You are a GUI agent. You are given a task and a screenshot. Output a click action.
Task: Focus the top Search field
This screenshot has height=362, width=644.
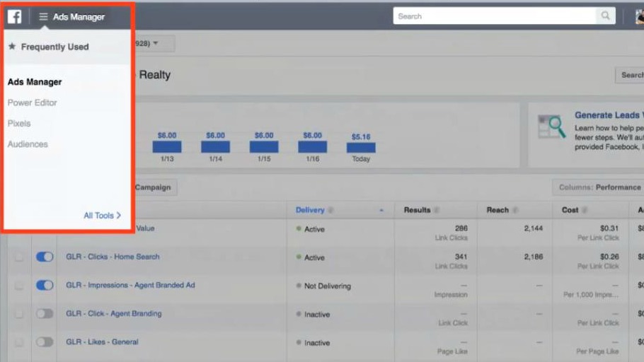coord(495,16)
